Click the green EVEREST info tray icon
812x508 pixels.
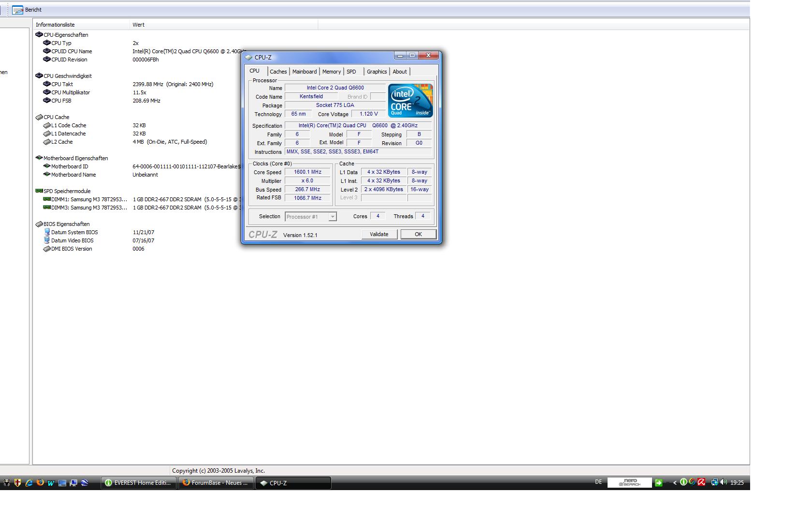click(x=683, y=482)
